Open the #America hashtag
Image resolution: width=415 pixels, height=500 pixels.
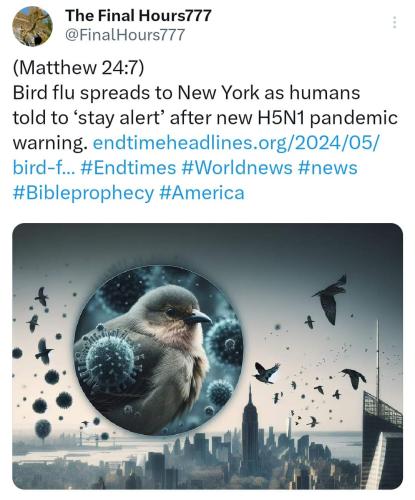(x=202, y=193)
